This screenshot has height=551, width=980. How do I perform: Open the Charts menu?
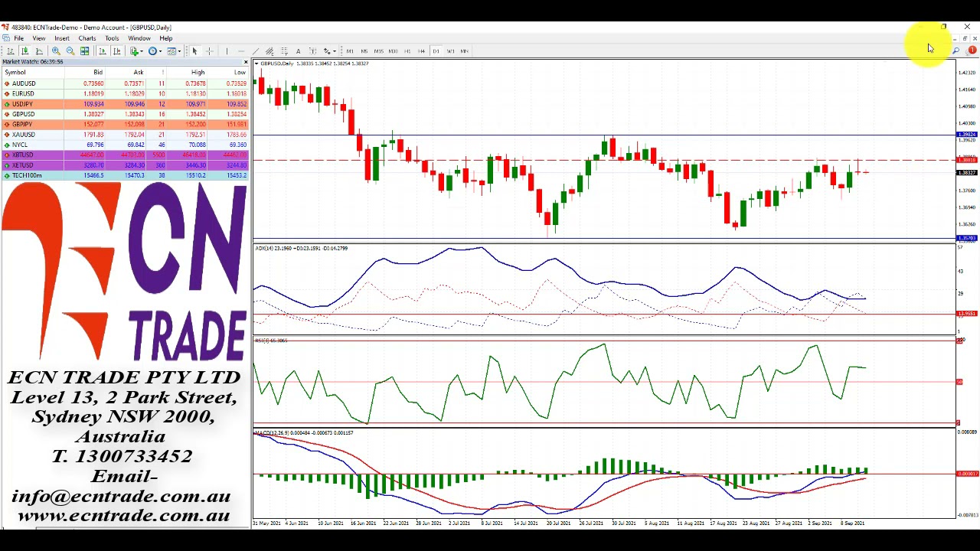point(87,38)
